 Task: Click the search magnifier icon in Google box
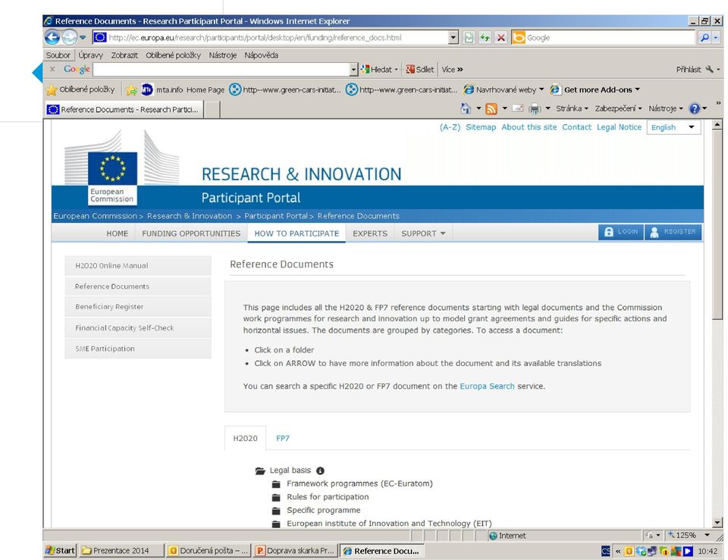704,38
